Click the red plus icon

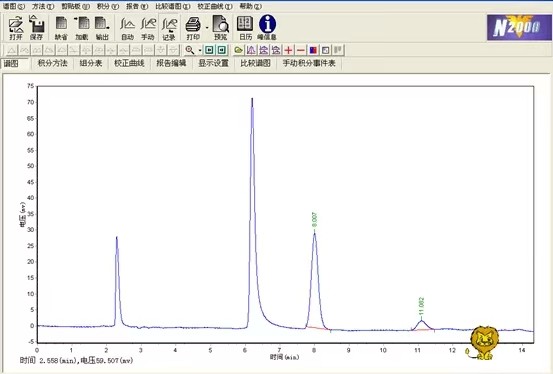(x=288, y=50)
